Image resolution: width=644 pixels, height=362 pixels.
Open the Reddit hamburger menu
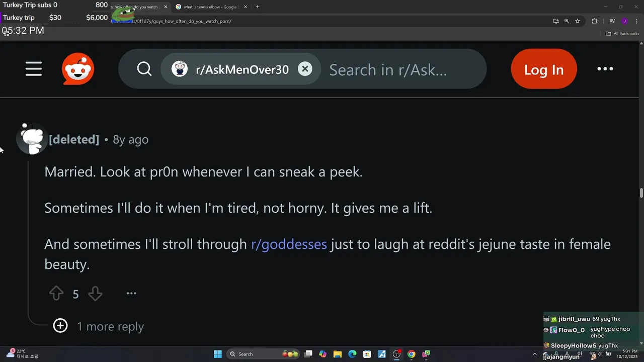tap(34, 69)
